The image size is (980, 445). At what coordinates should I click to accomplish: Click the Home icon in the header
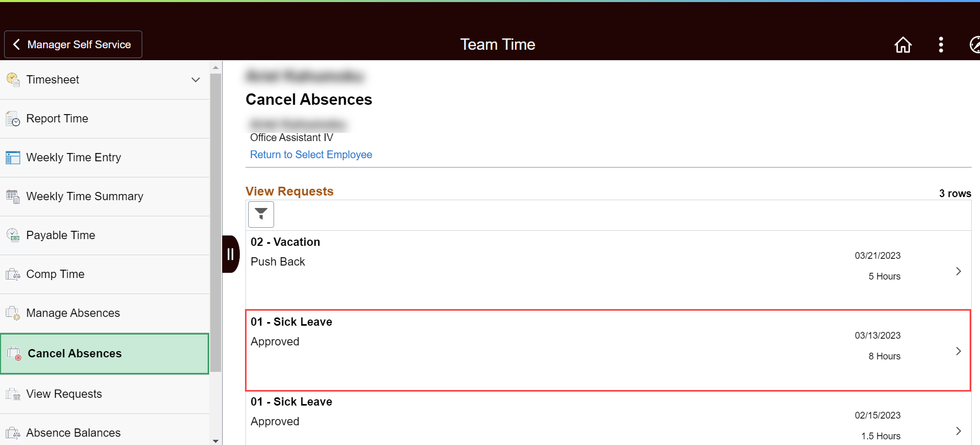click(903, 45)
